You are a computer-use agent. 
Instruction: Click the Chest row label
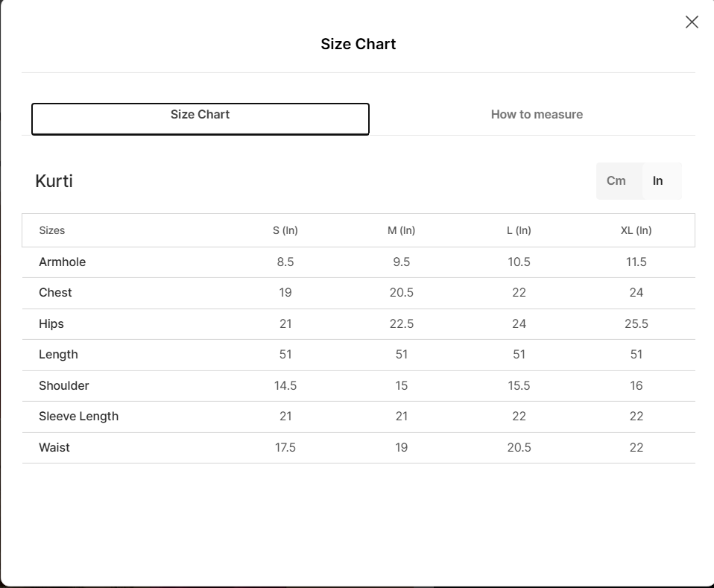(x=56, y=293)
